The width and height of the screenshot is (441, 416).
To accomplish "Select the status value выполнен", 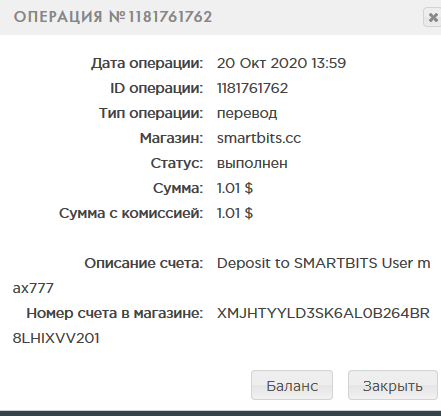I will pos(252,163).
